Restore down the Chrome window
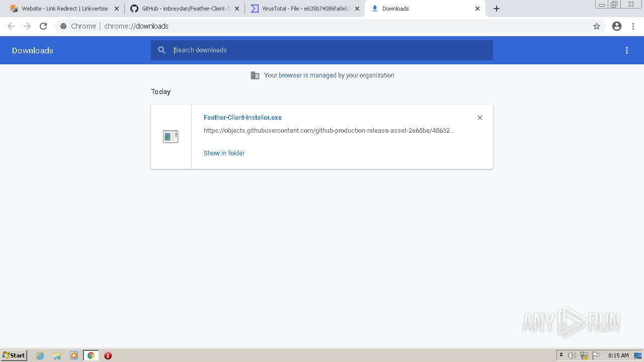This screenshot has height=362, width=644. coord(614,5)
